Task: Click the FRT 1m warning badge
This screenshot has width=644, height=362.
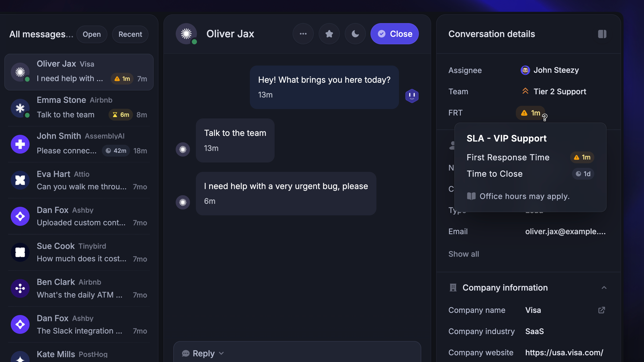Action: click(530, 113)
